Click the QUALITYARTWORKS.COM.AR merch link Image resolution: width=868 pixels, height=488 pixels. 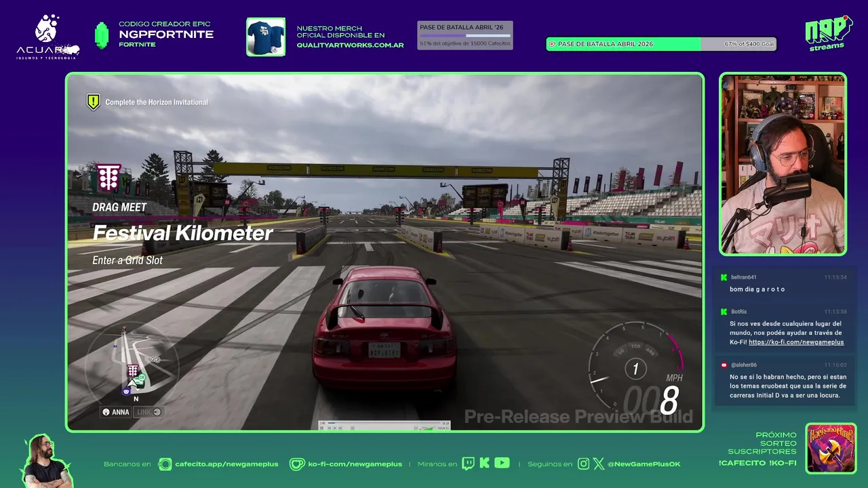coord(350,45)
